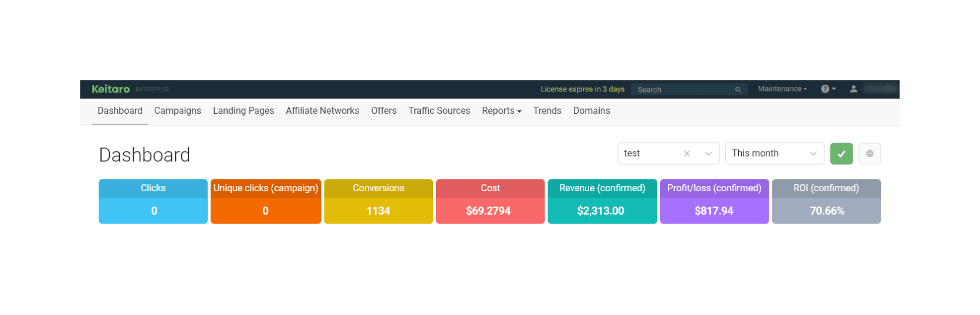Click the Keitaro logo
Image resolution: width=980 pixels, height=315 pixels.
pos(110,89)
